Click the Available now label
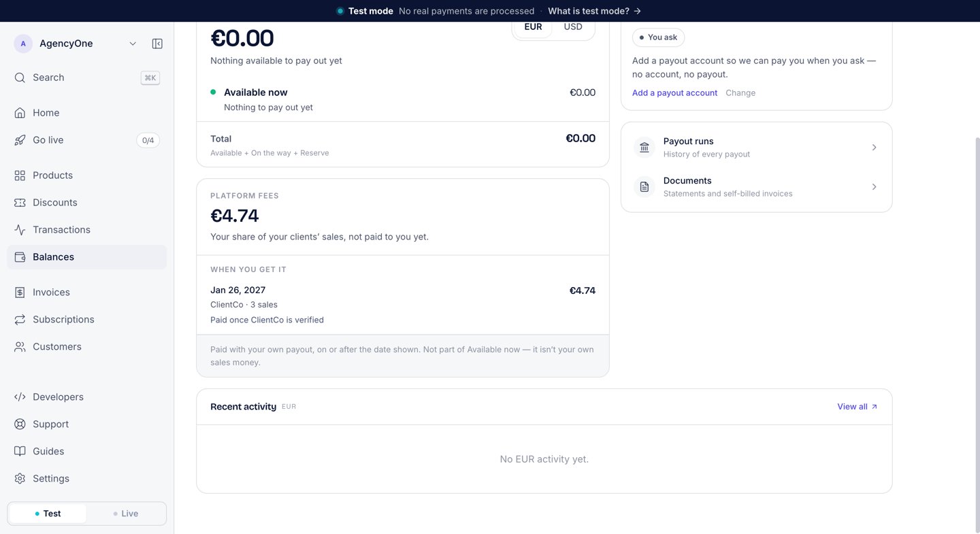Image resolution: width=980 pixels, height=534 pixels. click(256, 93)
